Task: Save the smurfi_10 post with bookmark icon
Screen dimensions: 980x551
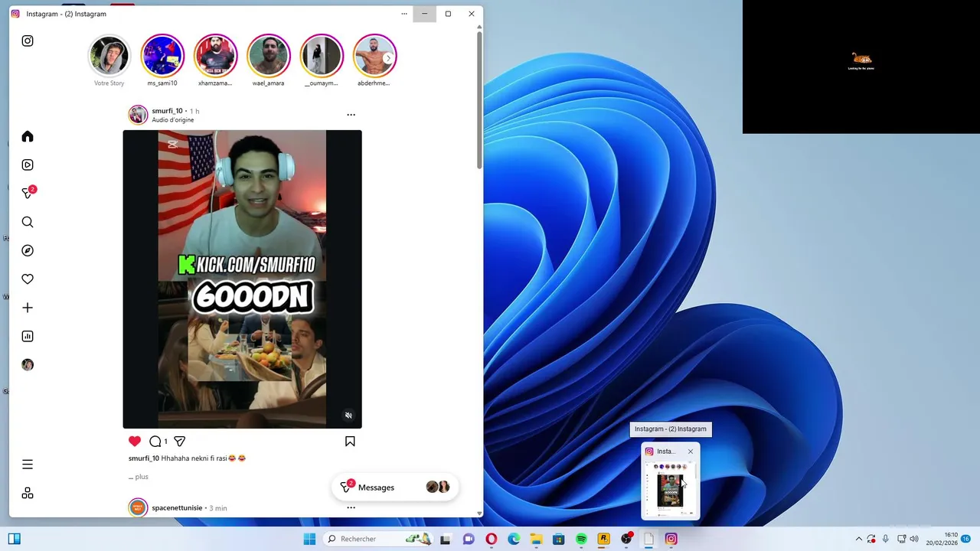Action: 350,442
